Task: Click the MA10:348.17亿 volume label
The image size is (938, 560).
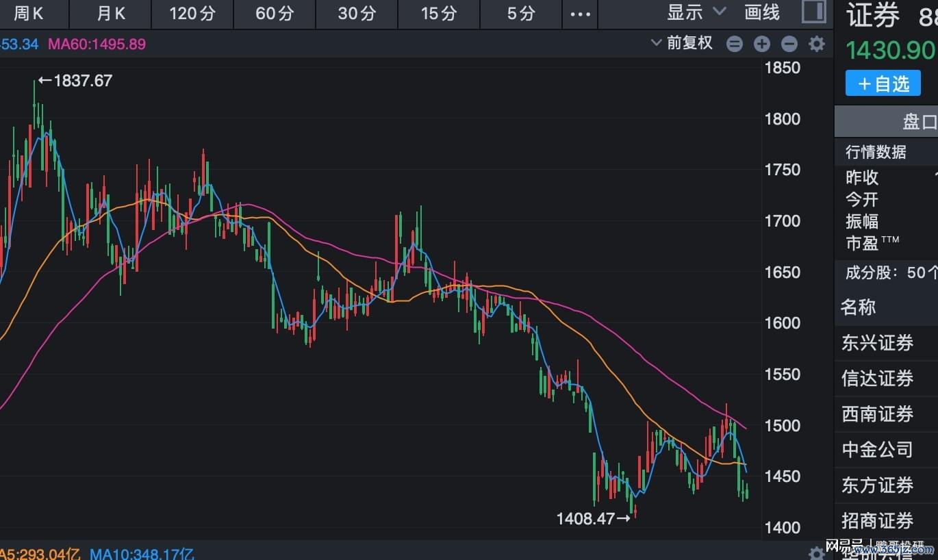Action: point(142,553)
